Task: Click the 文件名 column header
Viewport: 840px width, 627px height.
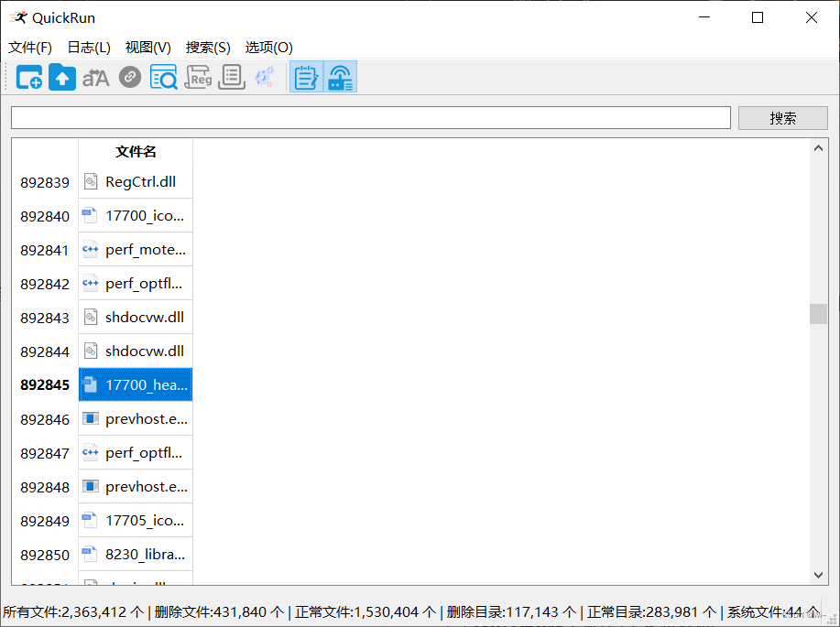Action: click(x=135, y=151)
